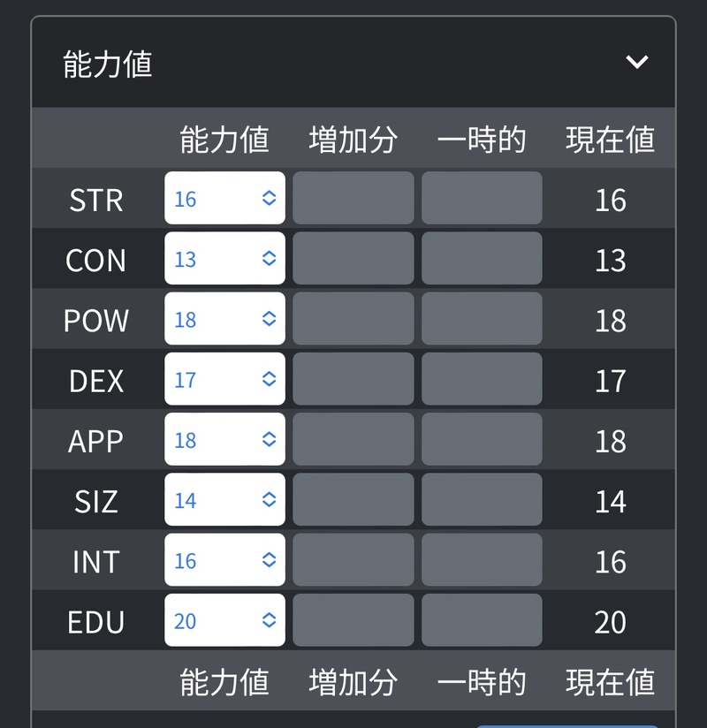Viewport: 707px width, 728px height.
Task: Click the POW stepper arrows
Action: 269,318
